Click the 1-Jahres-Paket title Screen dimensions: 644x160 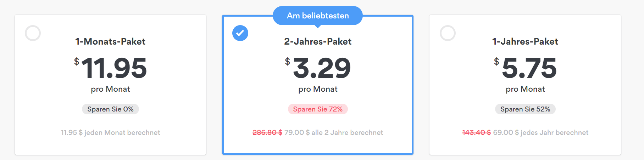(x=525, y=42)
